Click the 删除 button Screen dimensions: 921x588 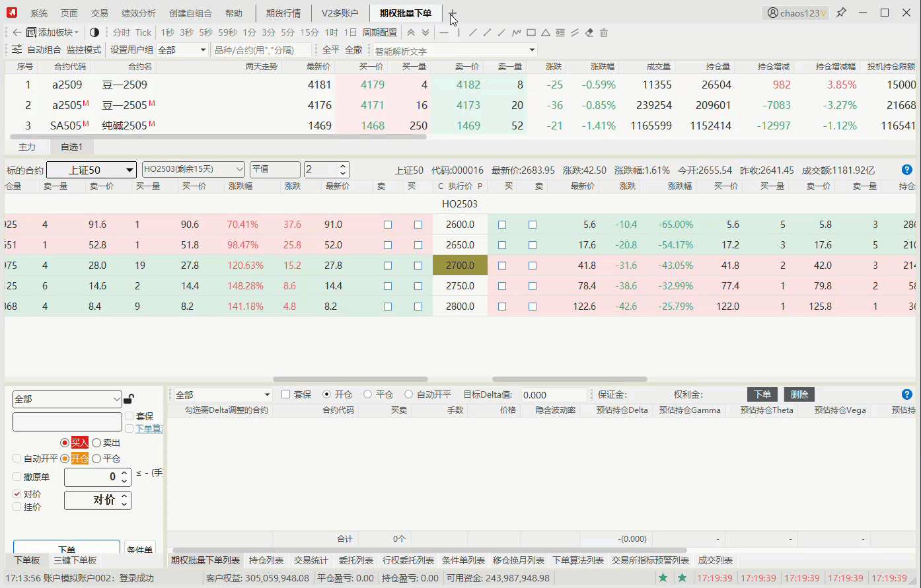pyautogui.click(x=799, y=394)
